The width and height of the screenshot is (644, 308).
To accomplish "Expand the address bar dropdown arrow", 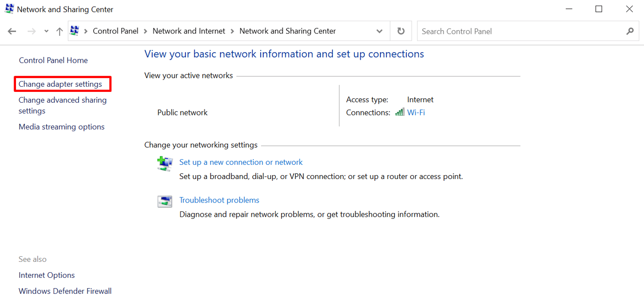I will click(380, 31).
